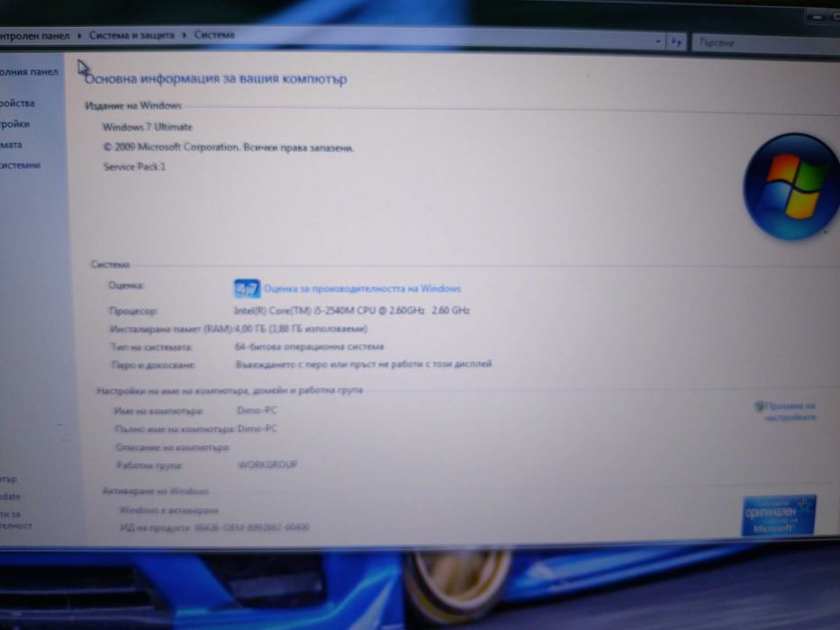Expand the arrow before Система breadcrumb

[185, 35]
